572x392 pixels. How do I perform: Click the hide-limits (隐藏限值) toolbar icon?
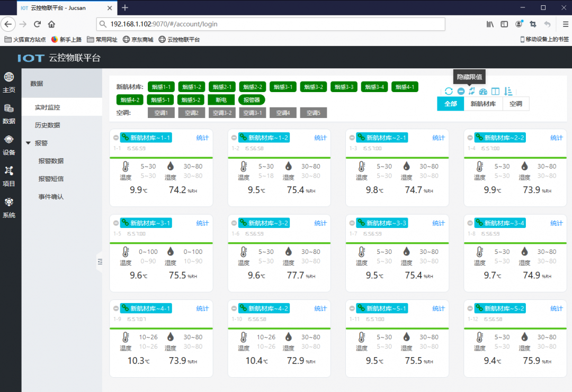pos(472,91)
